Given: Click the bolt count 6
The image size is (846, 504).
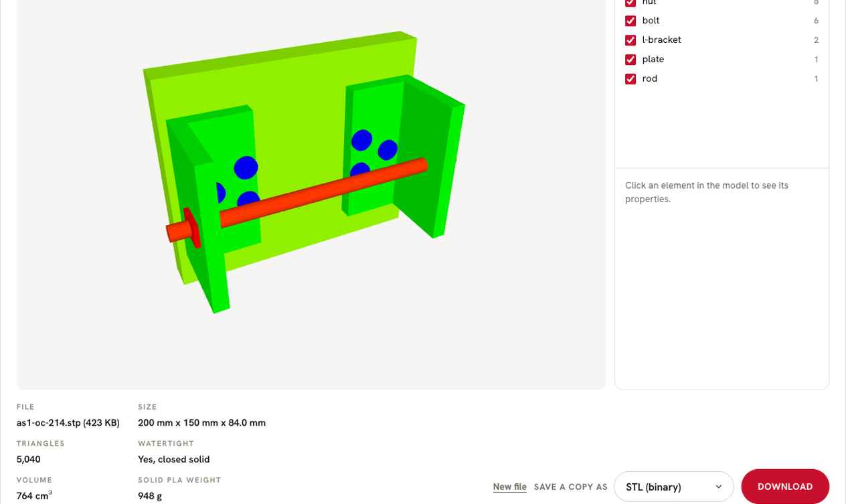Looking at the screenshot, I should click(x=816, y=21).
